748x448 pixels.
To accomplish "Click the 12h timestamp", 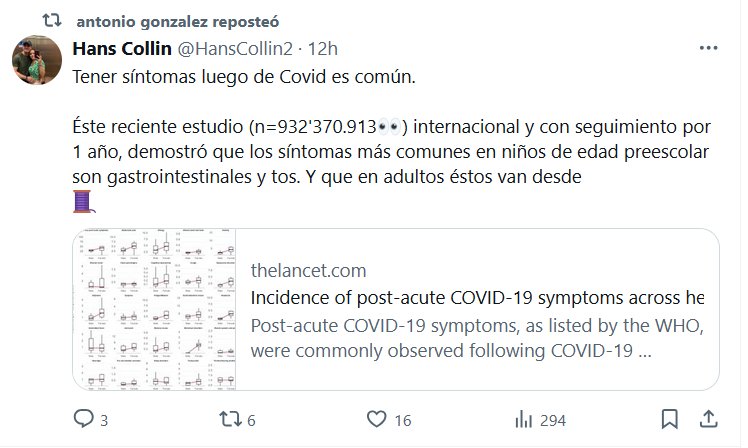I will point(323,48).
